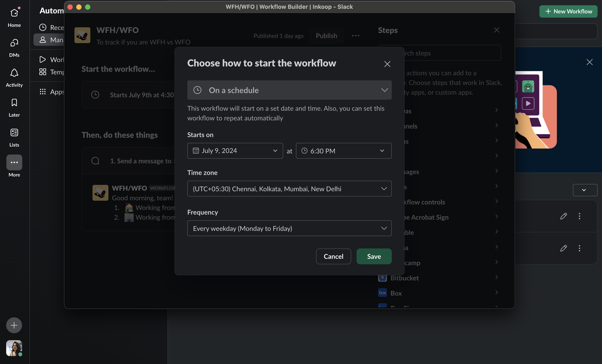Open the 6:30 PM time dropdown

tap(344, 151)
